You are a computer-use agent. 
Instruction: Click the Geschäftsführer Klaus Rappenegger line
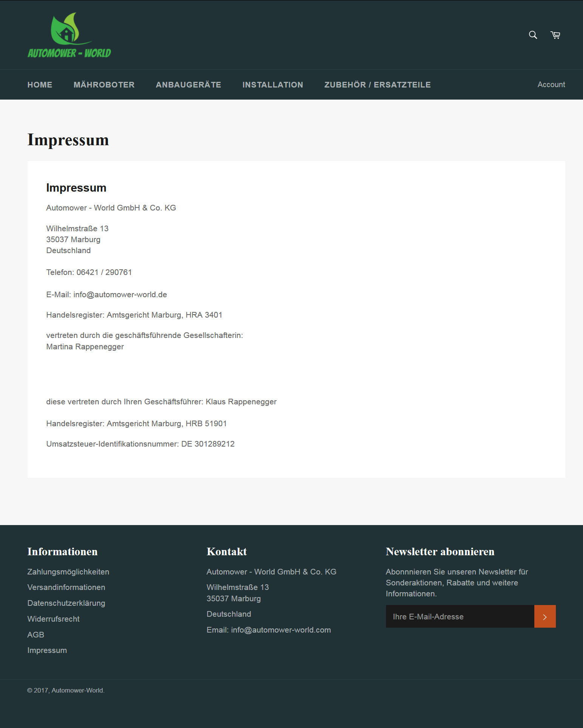coord(162,402)
